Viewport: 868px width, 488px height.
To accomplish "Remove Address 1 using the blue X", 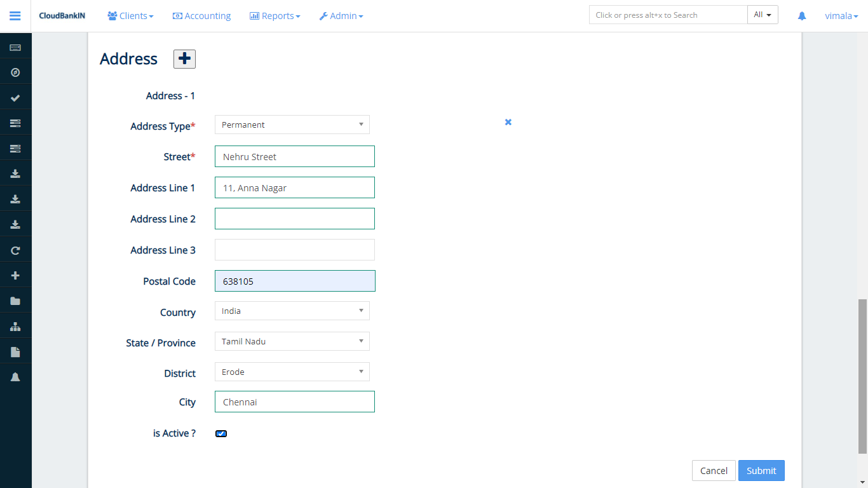I will coord(508,122).
